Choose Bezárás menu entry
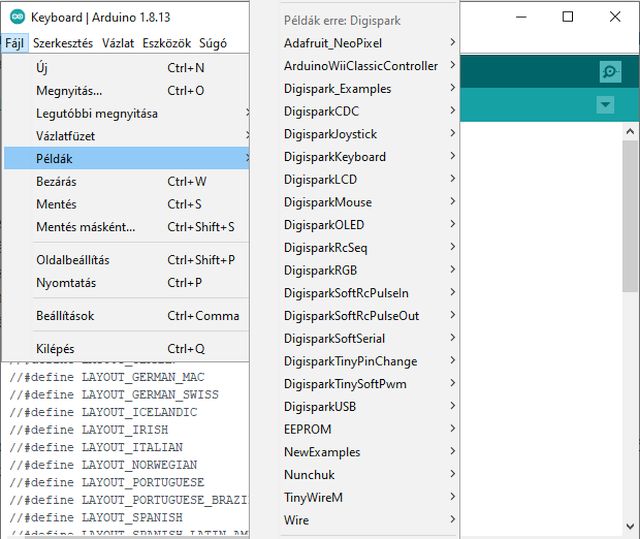 click(127, 181)
